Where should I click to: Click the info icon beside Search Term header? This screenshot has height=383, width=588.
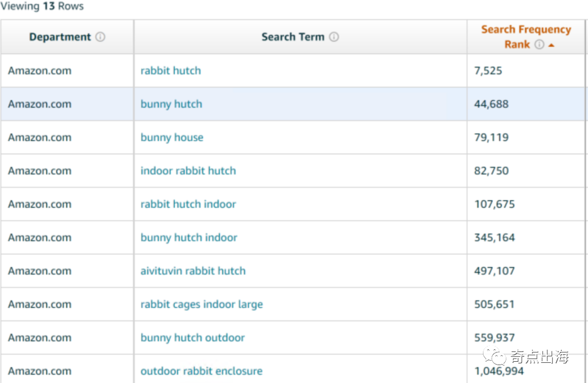[334, 37]
